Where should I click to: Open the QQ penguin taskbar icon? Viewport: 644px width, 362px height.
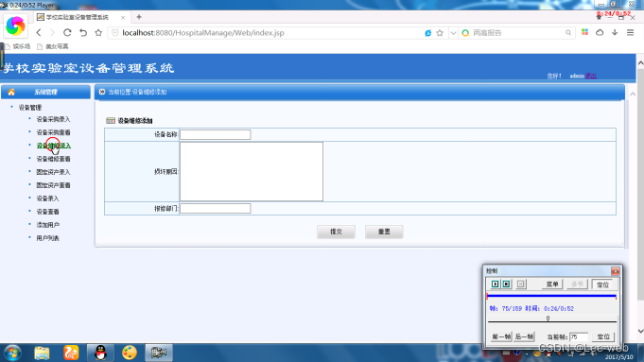[100, 353]
